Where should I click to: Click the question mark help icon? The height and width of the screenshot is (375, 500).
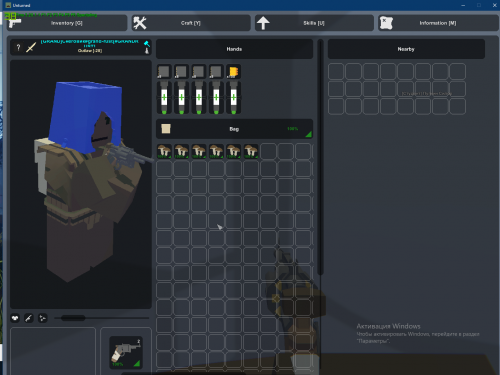click(18, 47)
